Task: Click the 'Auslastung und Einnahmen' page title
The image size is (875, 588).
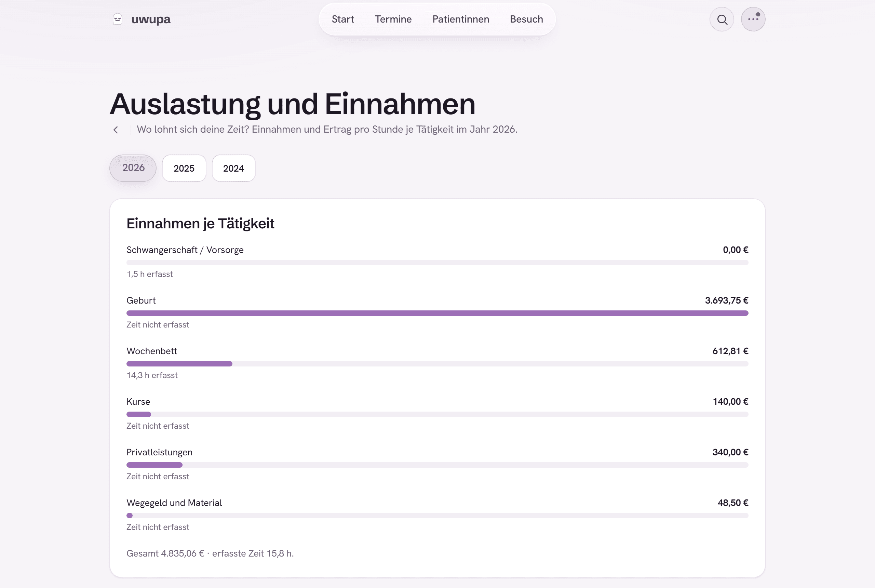Action: [293, 104]
